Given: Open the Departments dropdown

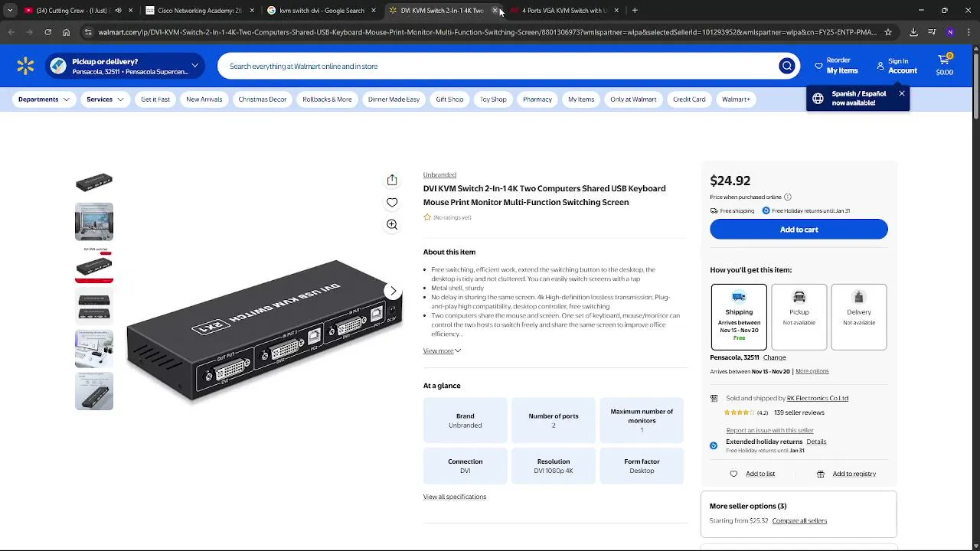Looking at the screenshot, I should (x=44, y=99).
